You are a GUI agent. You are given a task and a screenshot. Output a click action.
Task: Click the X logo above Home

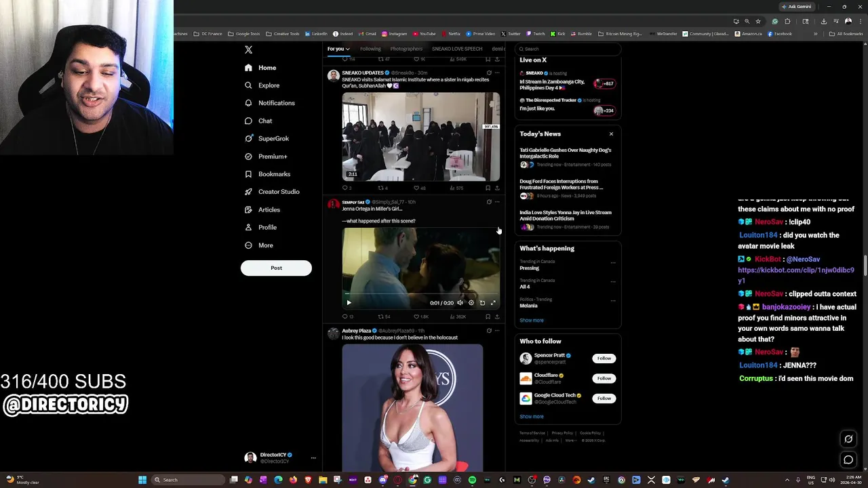[x=248, y=49]
